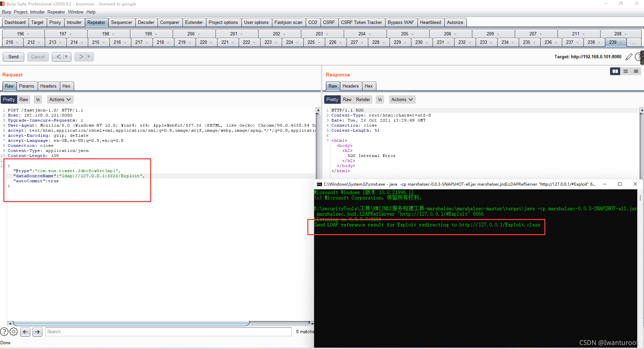This screenshot has height=349, width=644.
Task: Open request Headers tab
Action: pos(48,86)
